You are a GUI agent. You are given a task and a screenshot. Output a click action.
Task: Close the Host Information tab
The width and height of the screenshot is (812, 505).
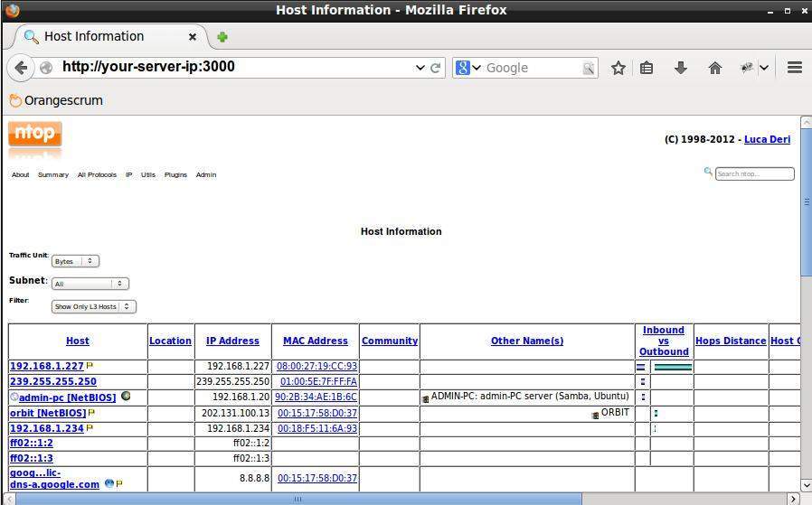[192, 37]
